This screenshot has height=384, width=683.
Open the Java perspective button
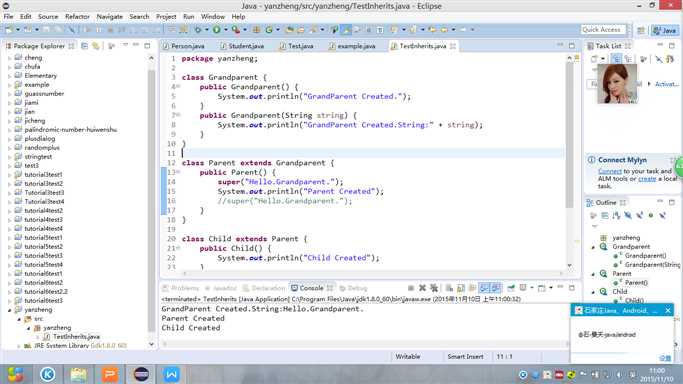tap(665, 30)
